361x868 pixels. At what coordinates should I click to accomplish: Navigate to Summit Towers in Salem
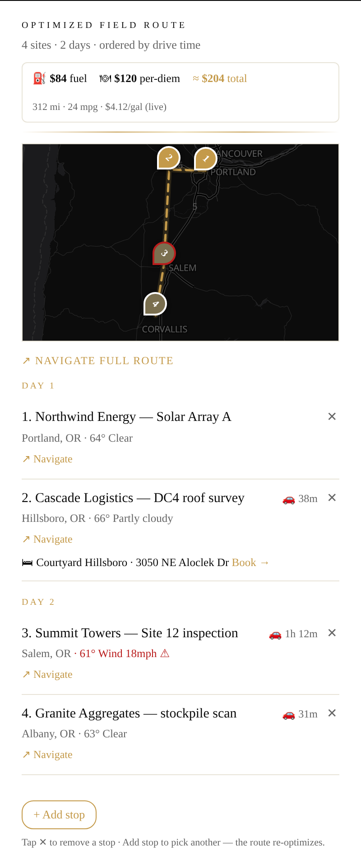[47, 674]
